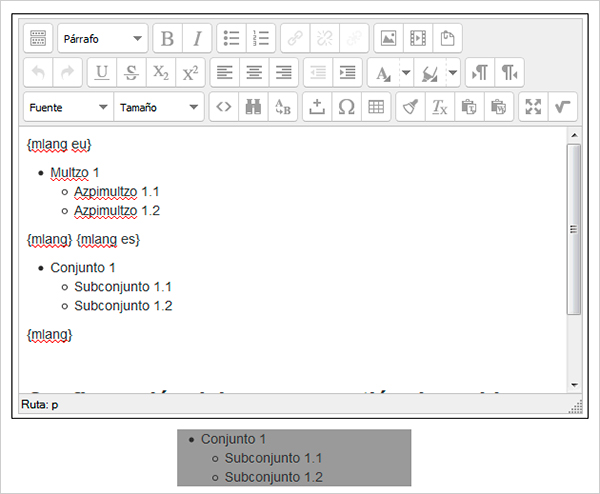Expand the background color dropdown arrow
The height and width of the screenshot is (494, 600).
point(452,72)
